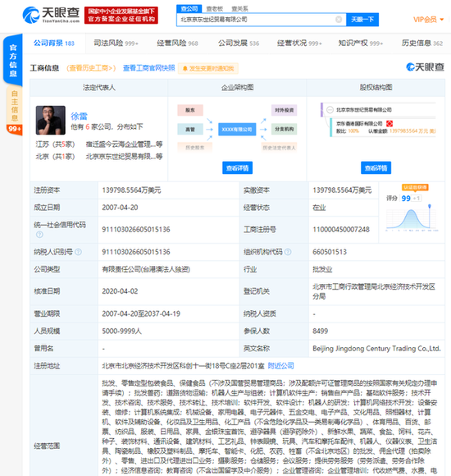Click 查看详情 under 股权结构图
The height and width of the screenshot is (476, 451).
[x=376, y=168]
